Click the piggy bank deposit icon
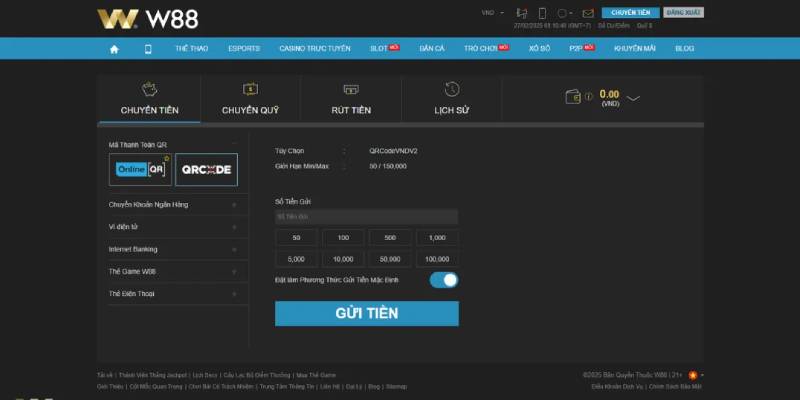Screen dimensions: 800x400 (x=149, y=89)
